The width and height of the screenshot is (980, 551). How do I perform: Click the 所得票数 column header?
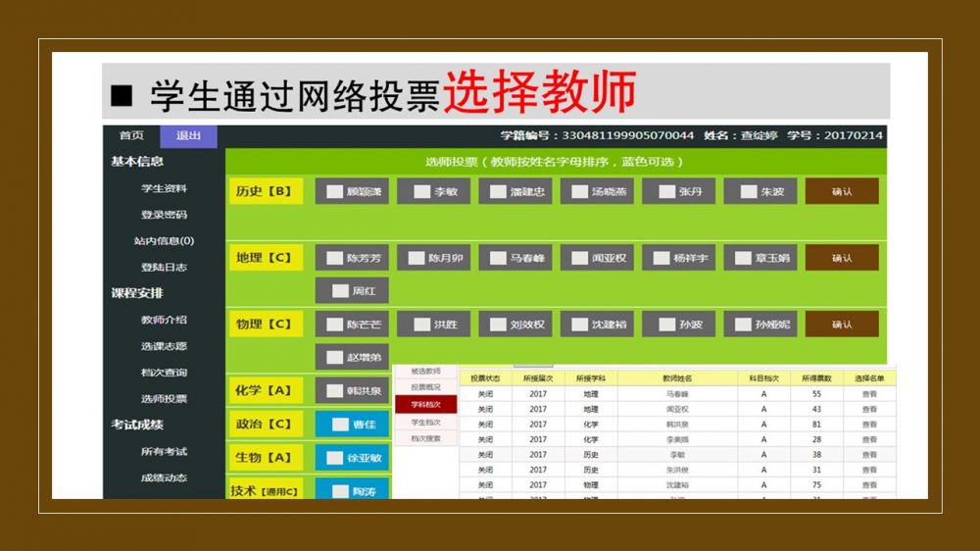815,377
